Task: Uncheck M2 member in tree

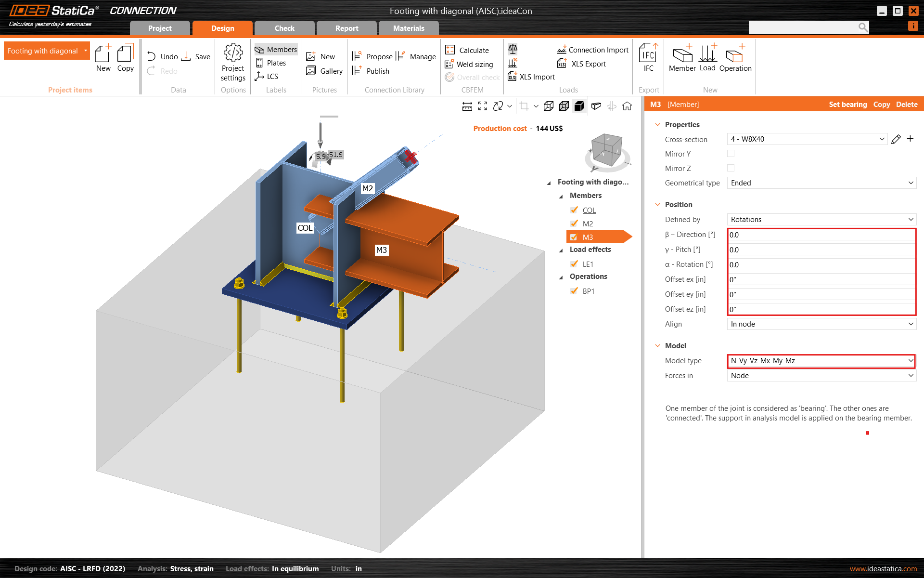Action: coord(574,223)
